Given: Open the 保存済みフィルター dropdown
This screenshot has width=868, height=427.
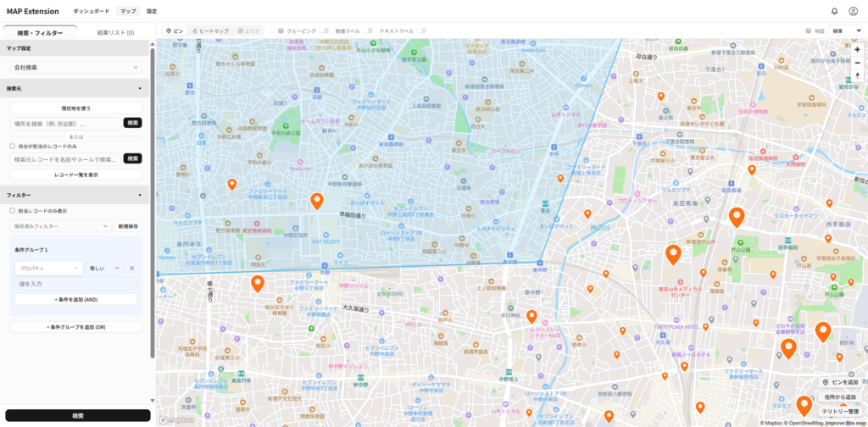Looking at the screenshot, I should 61,226.
